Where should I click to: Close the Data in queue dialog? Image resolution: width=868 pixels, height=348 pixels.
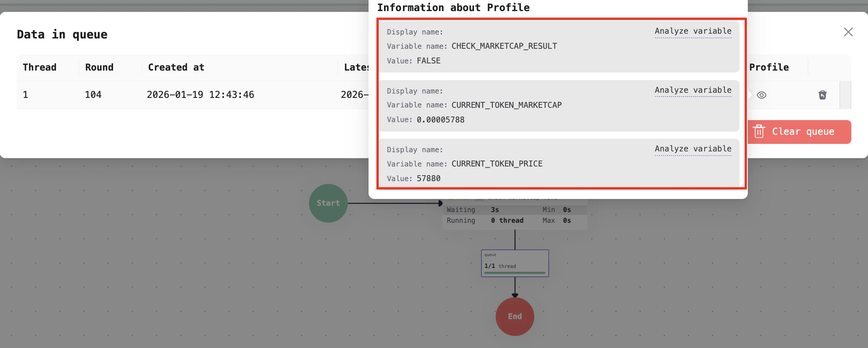pyautogui.click(x=848, y=32)
